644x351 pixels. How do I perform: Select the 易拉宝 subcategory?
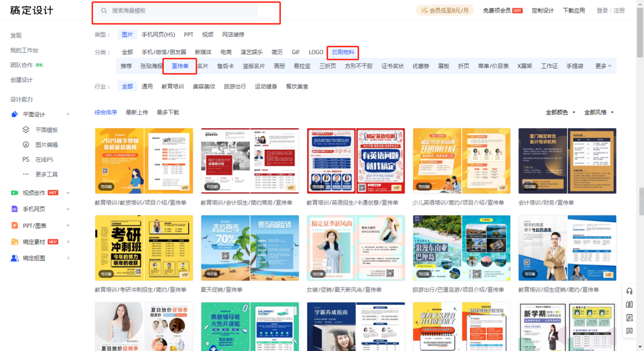pos(302,66)
